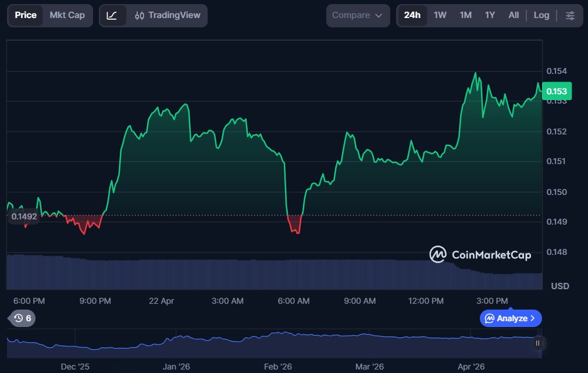Click Jan '26 on the range navigator
Screen dimensions: 588x373
(176, 367)
